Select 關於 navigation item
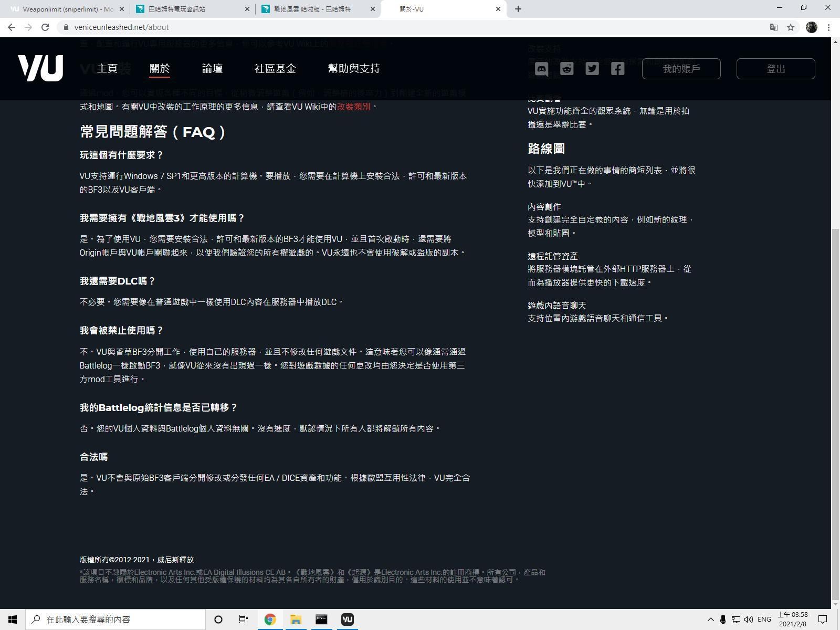Viewport: 840px width, 630px height. [160, 69]
